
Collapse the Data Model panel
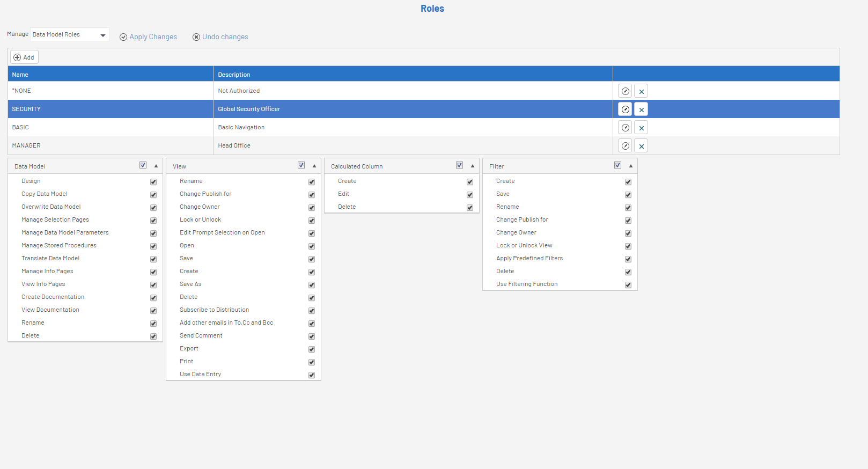156,166
